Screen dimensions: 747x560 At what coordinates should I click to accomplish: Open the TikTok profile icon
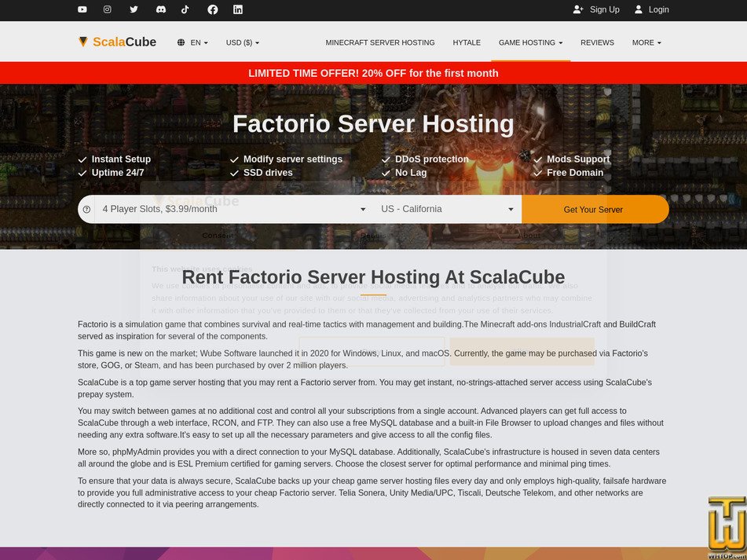point(185,10)
